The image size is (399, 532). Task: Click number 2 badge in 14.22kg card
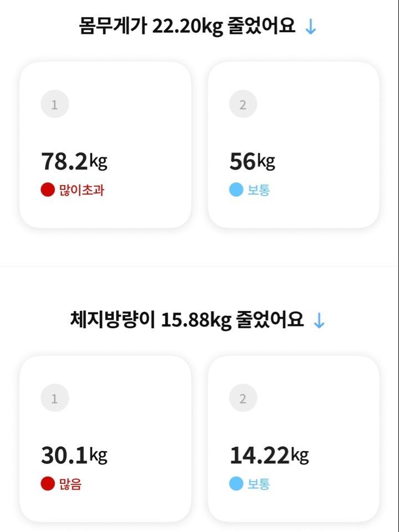tap(243, 398)
